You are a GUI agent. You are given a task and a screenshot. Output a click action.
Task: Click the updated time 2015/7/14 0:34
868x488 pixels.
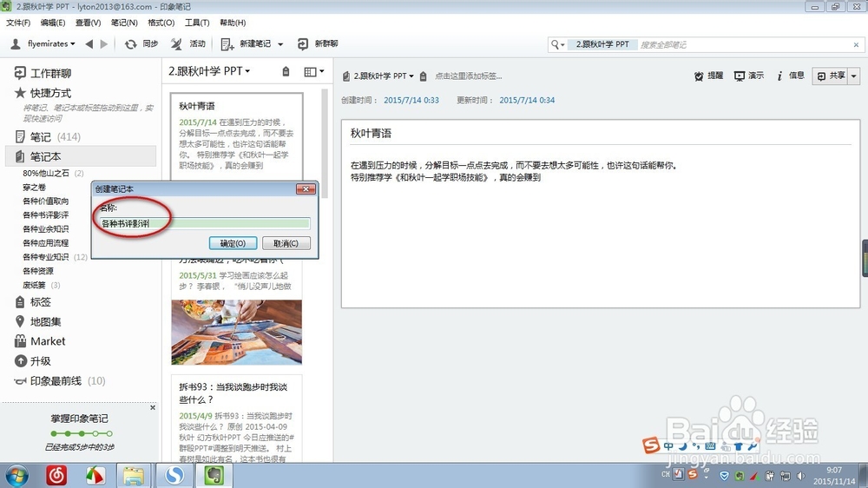527,100
